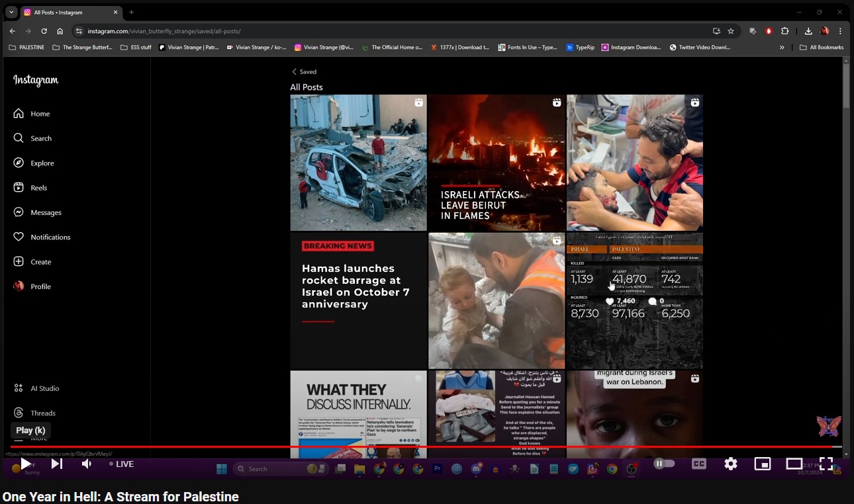Viewport: 854px width, 504px height.
Task: Open the PALESTINE bookmarks folder
Action: tap(26, 48)
